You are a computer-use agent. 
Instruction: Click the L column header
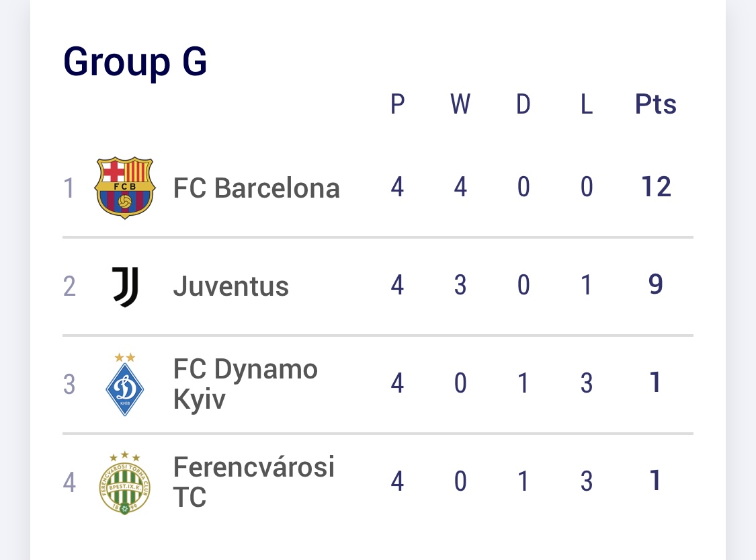[x=586, y=105]
